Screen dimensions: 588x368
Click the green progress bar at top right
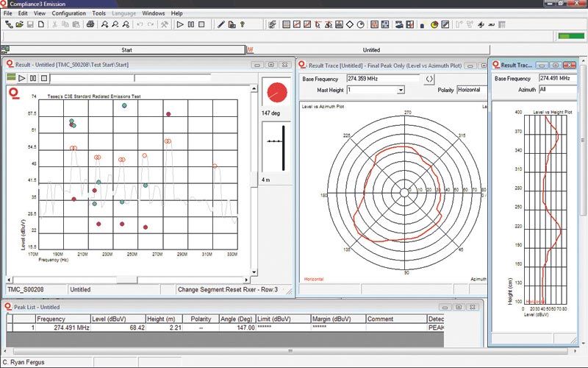pos(571,36)
